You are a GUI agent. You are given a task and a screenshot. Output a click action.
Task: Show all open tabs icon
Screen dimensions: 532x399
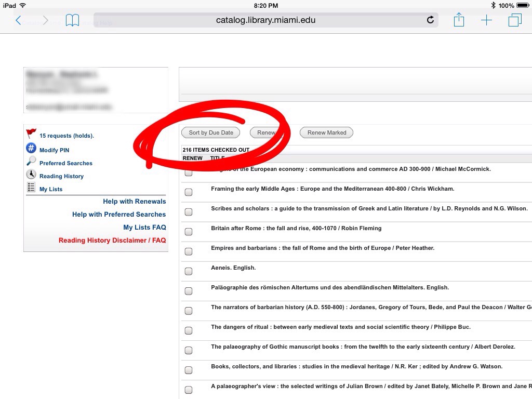514,20
